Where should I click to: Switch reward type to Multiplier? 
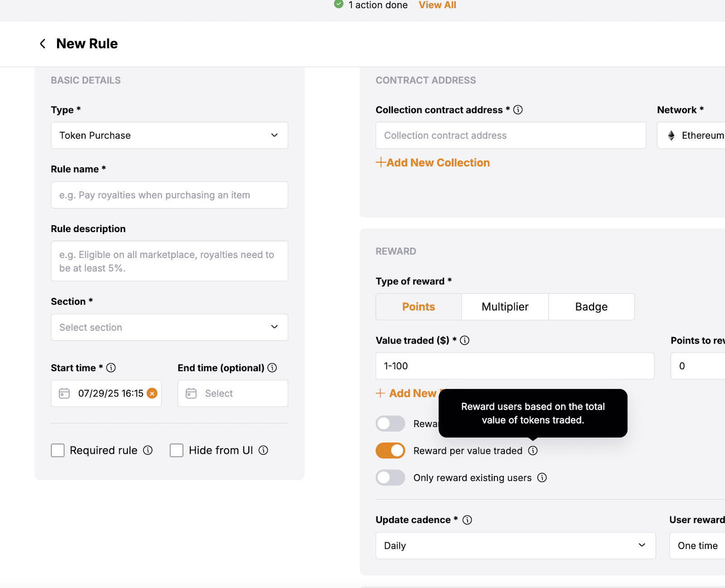(505, 307)
